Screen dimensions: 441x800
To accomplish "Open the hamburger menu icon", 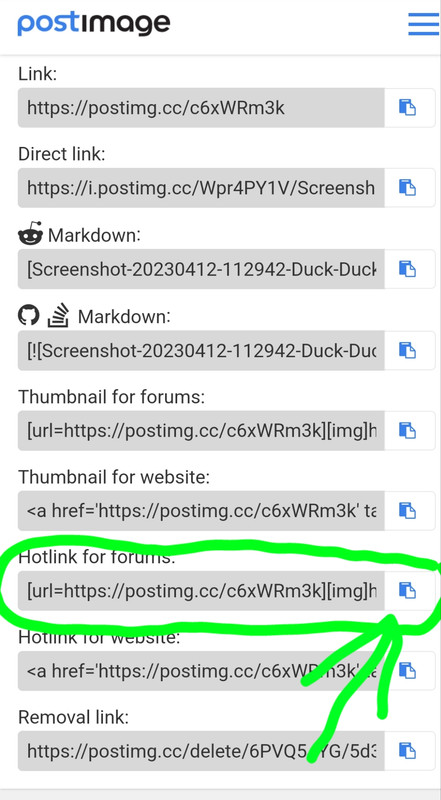I will click(424, 23).
